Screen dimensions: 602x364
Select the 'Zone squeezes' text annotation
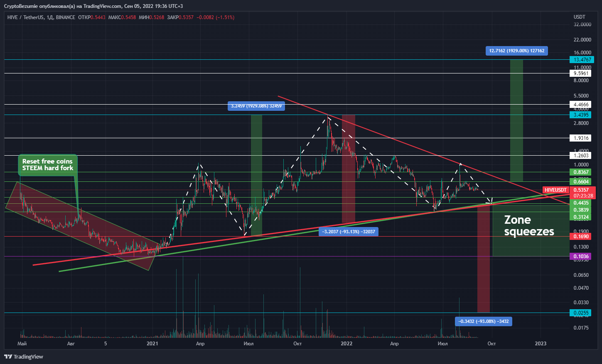point(529,226)
